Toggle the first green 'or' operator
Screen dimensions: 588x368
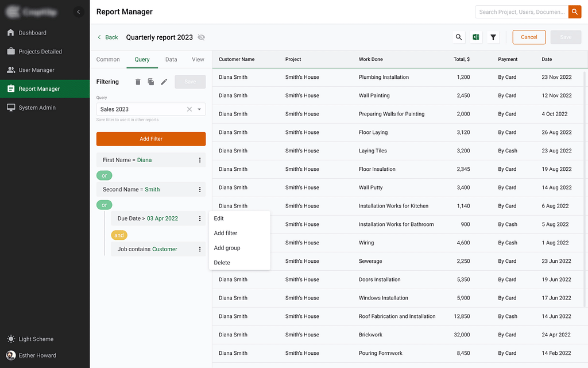click(x=104, y=175)
